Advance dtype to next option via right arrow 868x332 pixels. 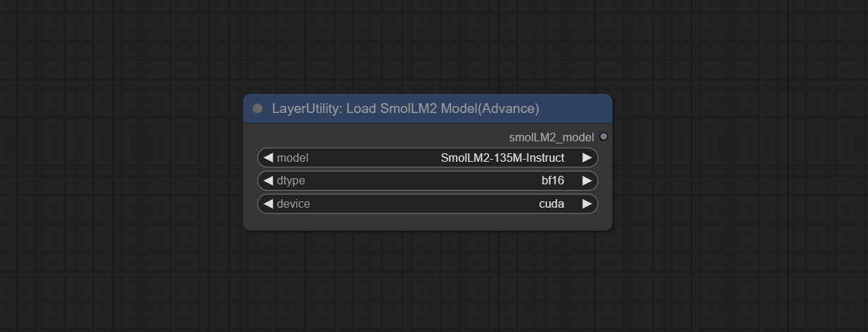587,181
